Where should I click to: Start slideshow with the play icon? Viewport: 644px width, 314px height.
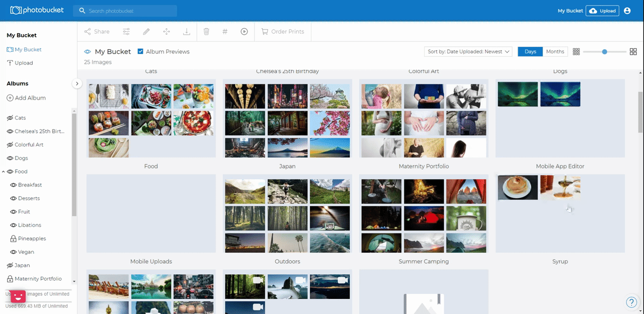tap(244, 32)
